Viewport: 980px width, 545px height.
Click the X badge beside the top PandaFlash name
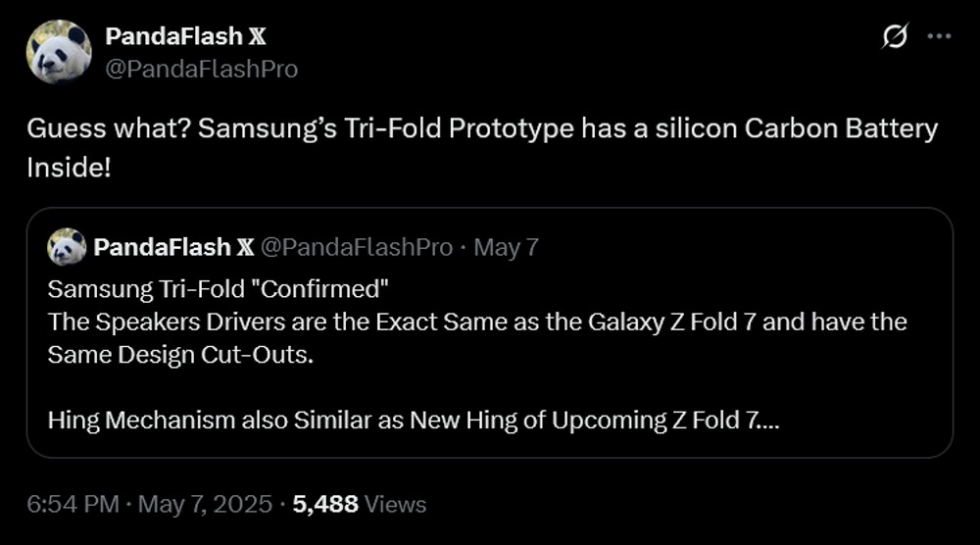[x=257, y=37]
